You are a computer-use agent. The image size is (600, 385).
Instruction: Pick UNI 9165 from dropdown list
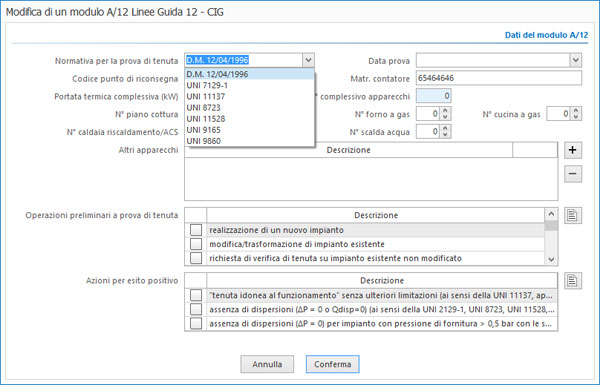click(249, 130)
